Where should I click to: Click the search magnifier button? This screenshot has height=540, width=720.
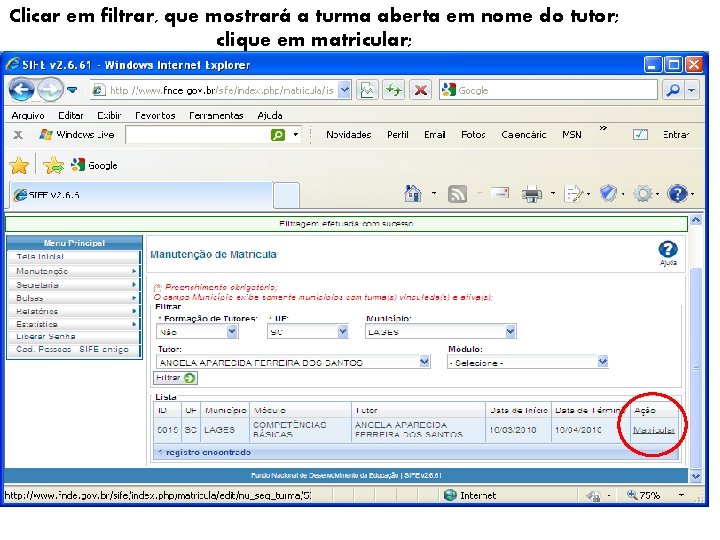[x=673, y=90]
